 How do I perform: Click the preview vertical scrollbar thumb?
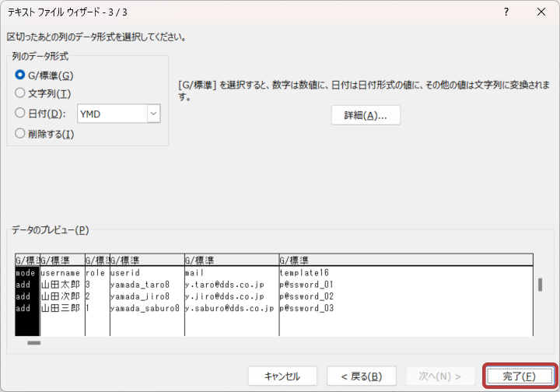tap(540, 285)
